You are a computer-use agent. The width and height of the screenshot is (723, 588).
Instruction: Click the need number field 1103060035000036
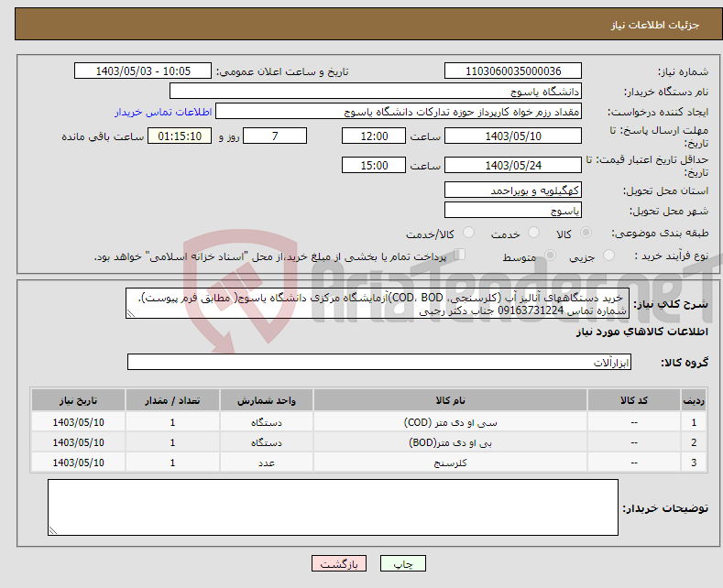(x=513, y=71)
